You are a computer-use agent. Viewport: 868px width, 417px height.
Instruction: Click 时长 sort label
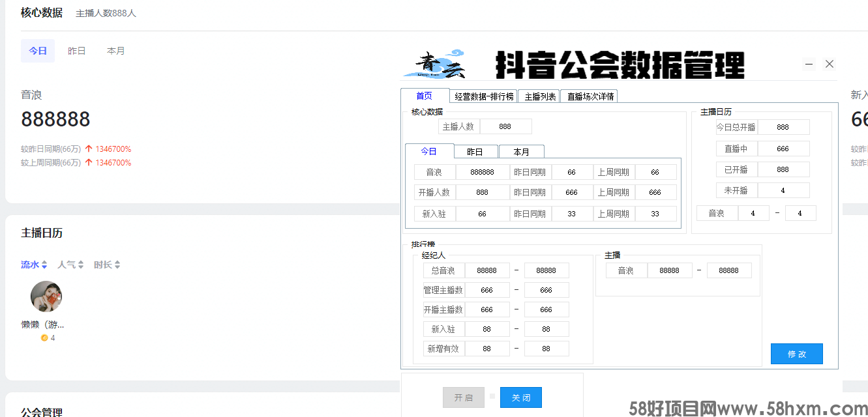(103, 265)
